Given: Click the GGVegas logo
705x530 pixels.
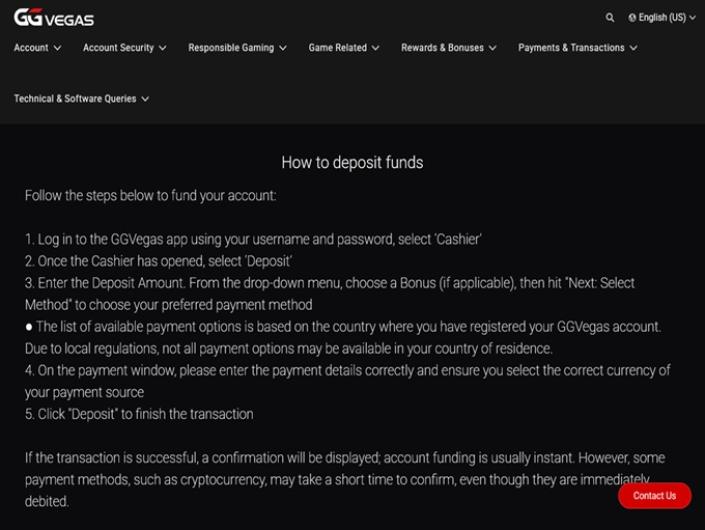Looking at the screenshot, I should click(54, 18).
